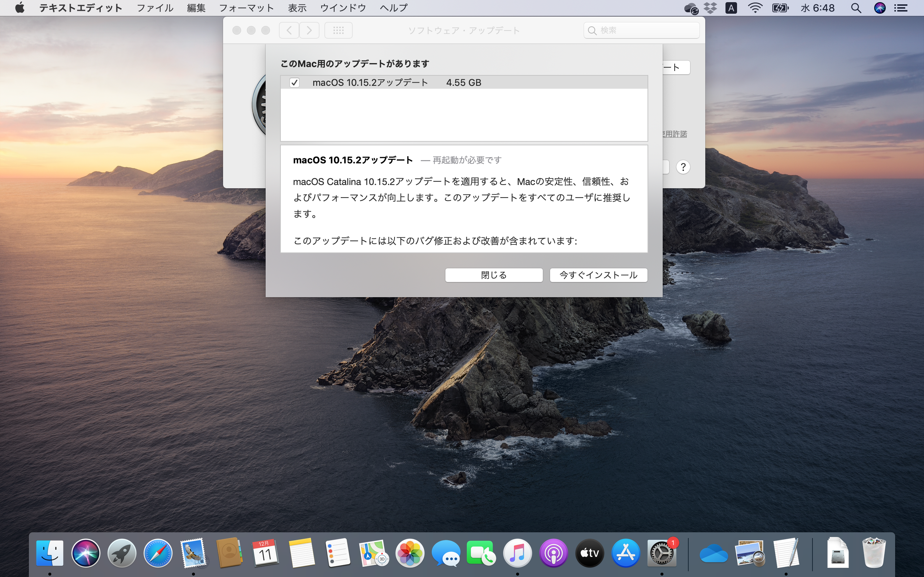Uncheck the macOS 10.15.2アップデート checkbox
This screenshot has height=577, width=924.
(x=295, y=83)
